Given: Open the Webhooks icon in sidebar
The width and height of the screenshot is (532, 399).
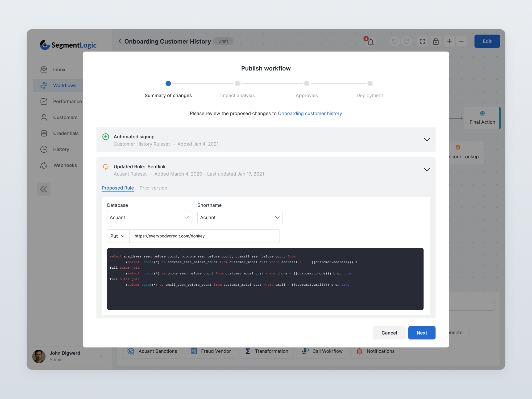Looking at the screenshot, I should click(x=44, y=165).
